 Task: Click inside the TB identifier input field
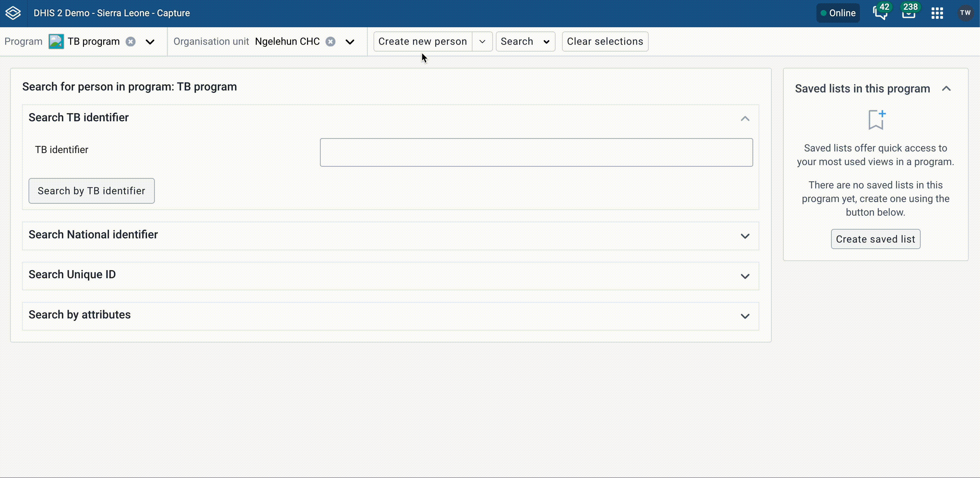coord(536,152)
